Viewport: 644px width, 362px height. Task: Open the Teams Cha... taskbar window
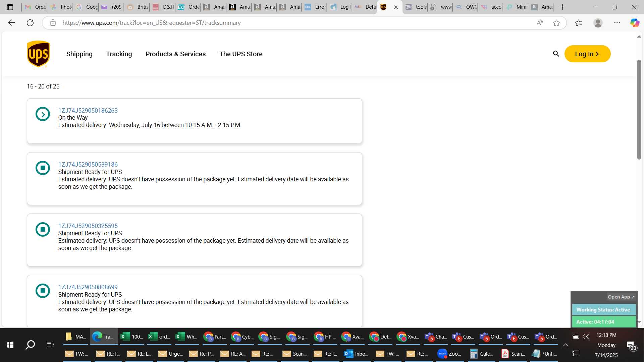pyautogui.click(x=436, y=337)
